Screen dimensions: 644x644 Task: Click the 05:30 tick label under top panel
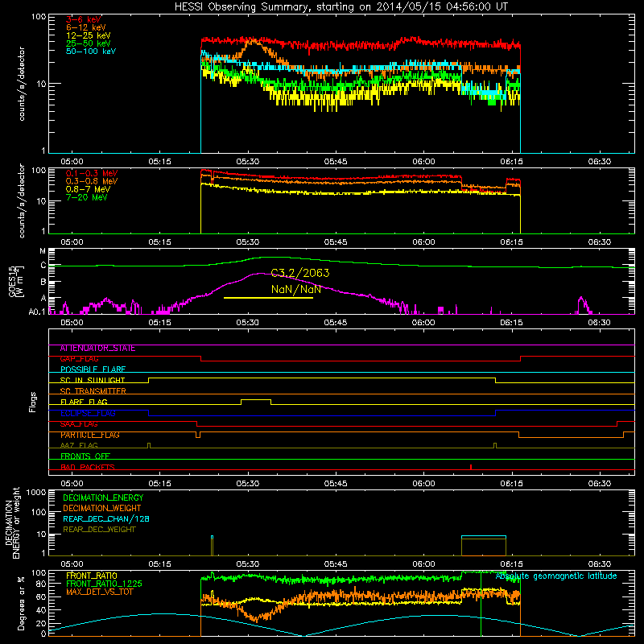tap(248, 162)
